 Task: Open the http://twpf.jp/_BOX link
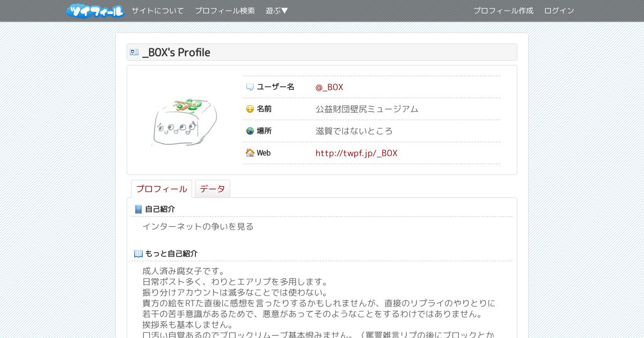point(356,153)
